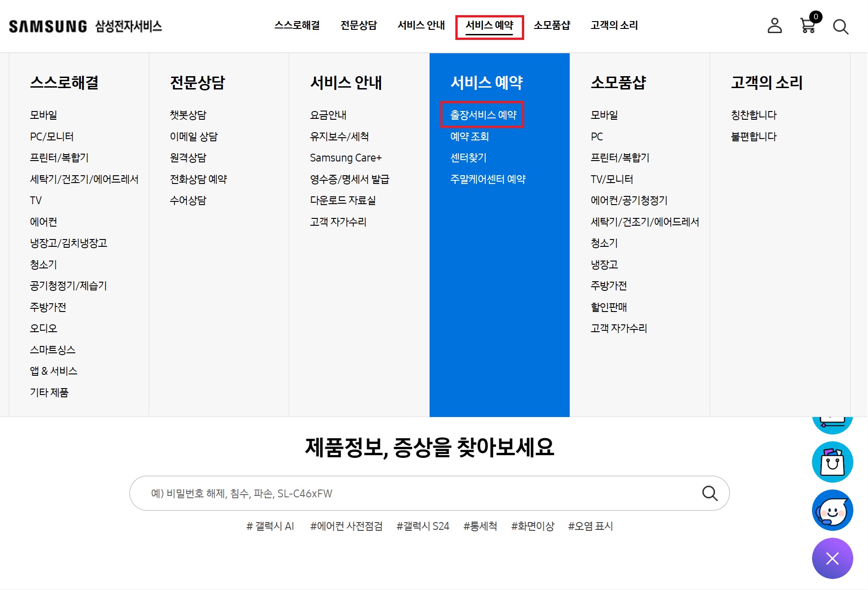Select 출장서비스 예약 link
The width and height of the screenshot is (868, 590).
(483, 115)
